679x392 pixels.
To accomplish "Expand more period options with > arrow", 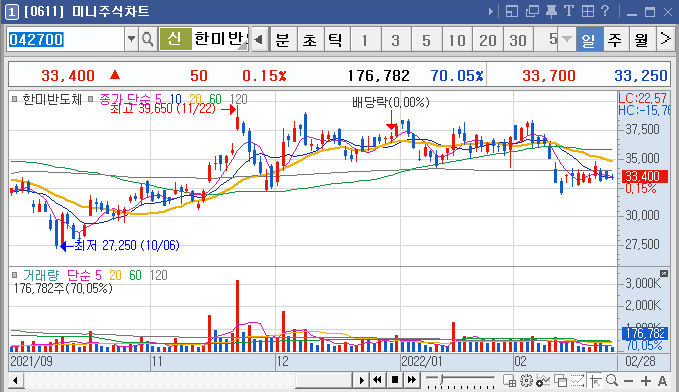I will tap(666, 39).
